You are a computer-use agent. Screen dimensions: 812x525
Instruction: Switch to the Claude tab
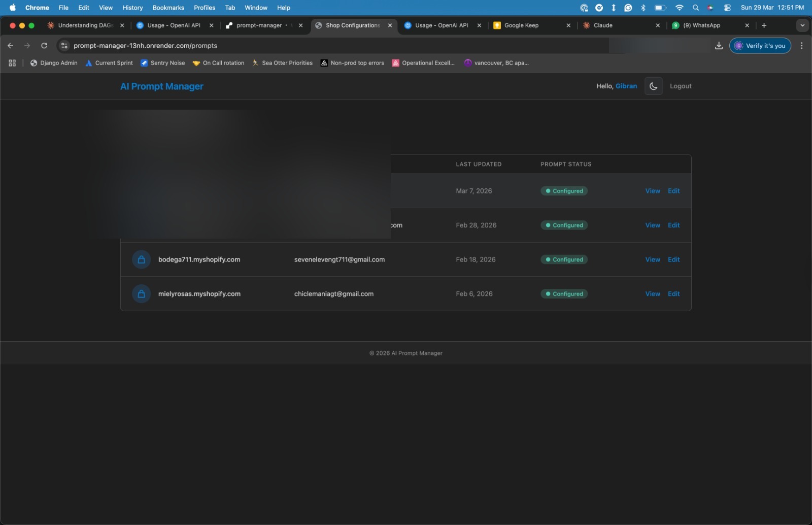[604, 25]
